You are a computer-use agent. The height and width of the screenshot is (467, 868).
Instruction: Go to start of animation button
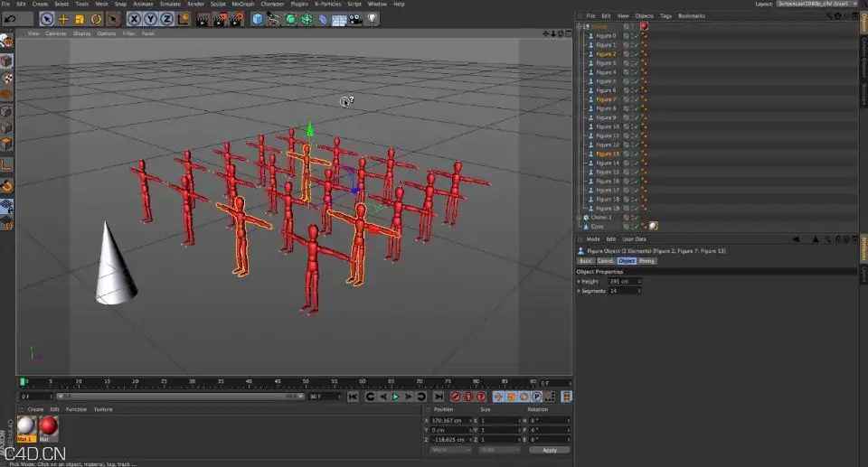353,397
